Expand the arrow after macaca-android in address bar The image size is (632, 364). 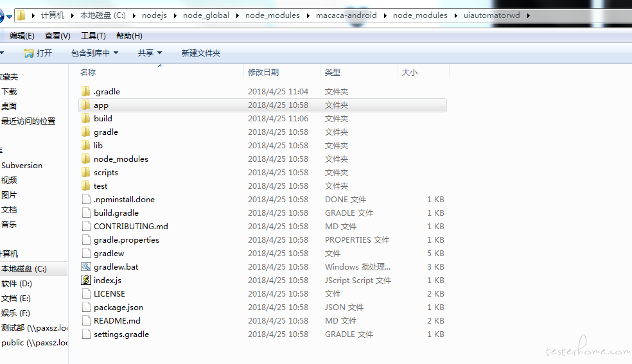tap(385, 15)
